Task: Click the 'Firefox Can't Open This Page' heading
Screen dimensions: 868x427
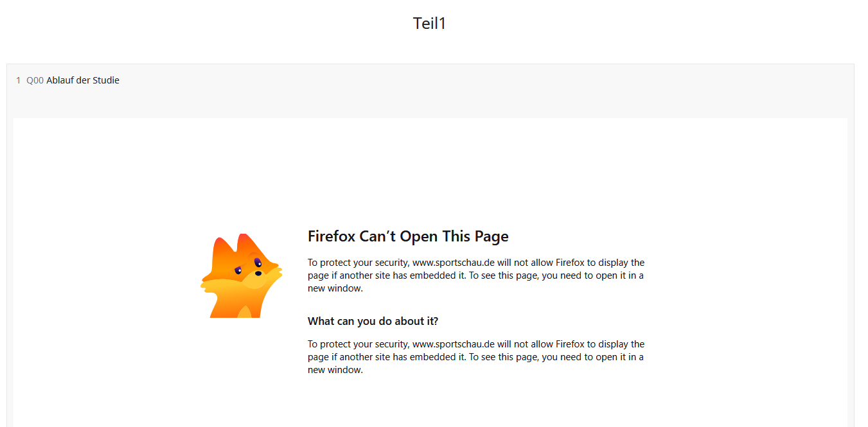Action: point(408,236)
